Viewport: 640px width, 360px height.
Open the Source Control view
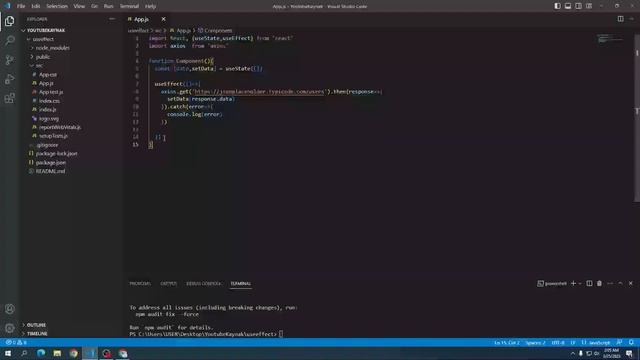9,60
